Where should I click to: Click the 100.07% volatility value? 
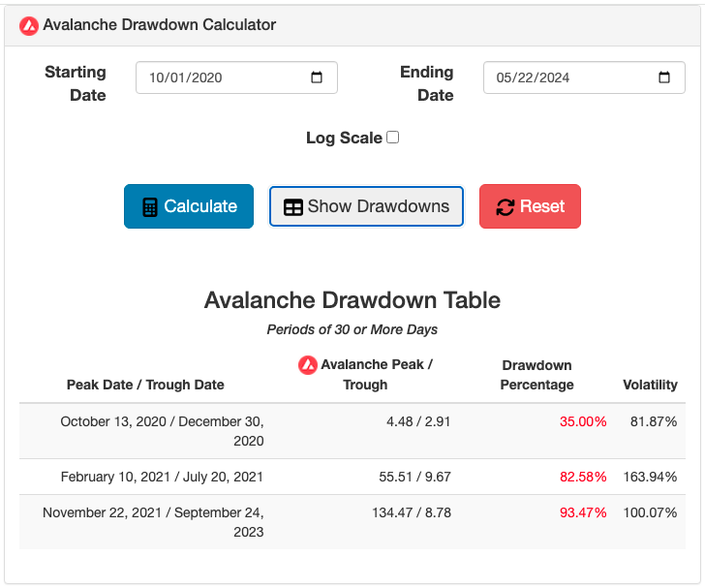(650, 512)
